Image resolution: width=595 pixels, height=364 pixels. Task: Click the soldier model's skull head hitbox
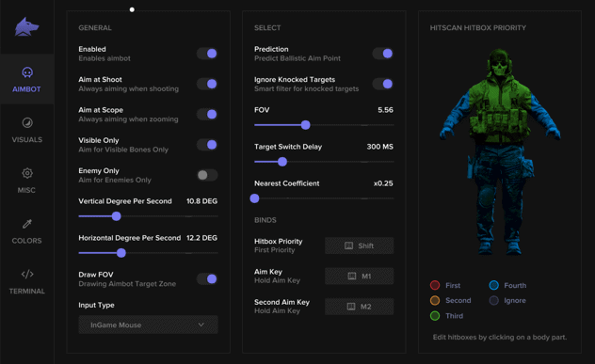click(499, 62)
